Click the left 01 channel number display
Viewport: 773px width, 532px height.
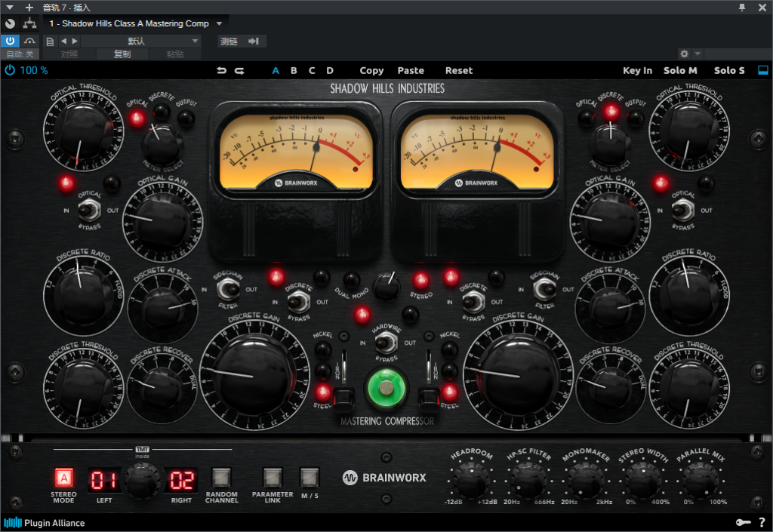click(x=103, y=480)
